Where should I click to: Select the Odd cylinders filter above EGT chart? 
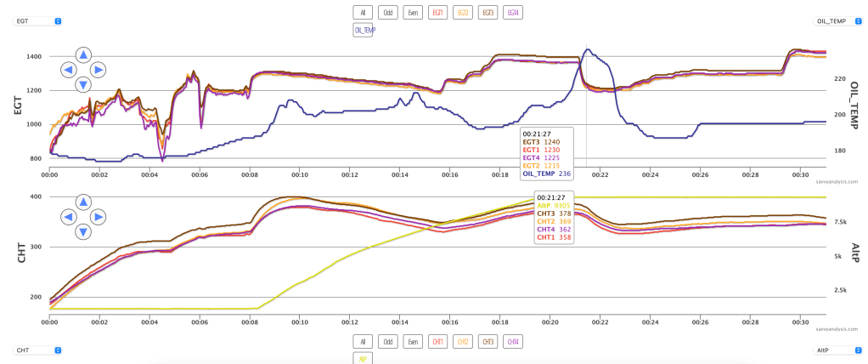(388, 13)
